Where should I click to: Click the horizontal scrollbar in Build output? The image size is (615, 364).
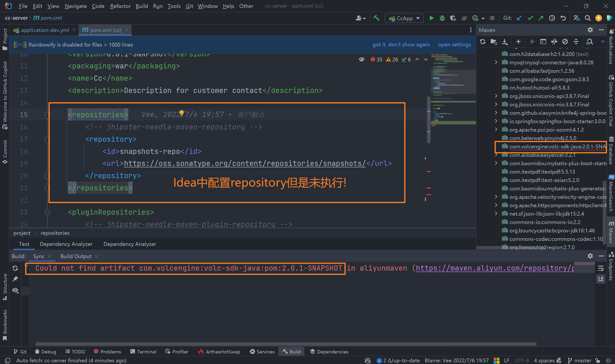[286, 344]
